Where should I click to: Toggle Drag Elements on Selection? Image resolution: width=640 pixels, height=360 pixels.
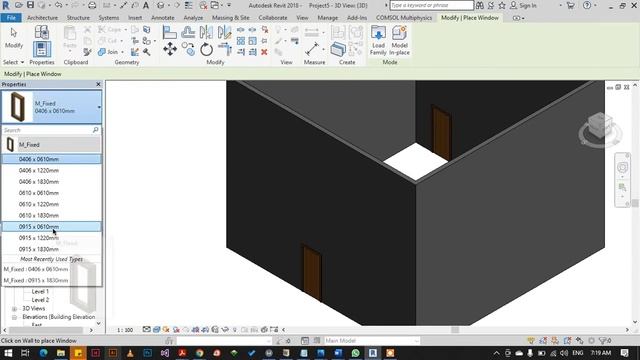(580, 340)
